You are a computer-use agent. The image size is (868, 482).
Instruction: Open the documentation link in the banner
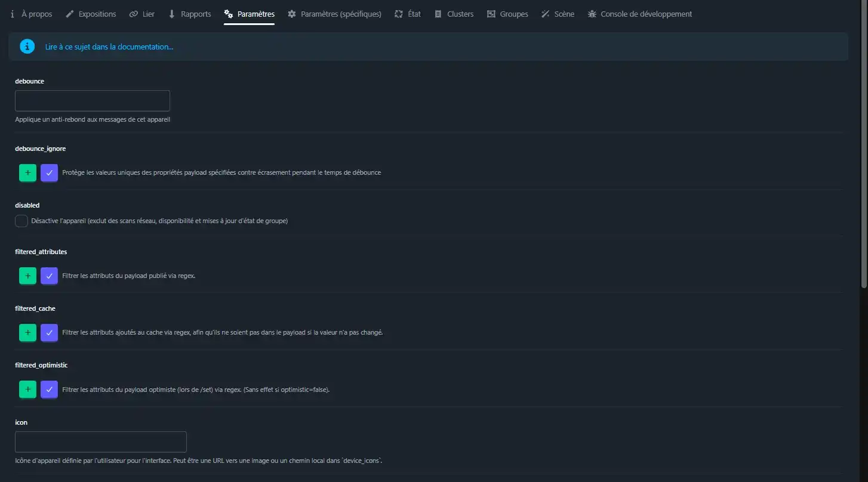pyautogui.click(x=109, y=47)
